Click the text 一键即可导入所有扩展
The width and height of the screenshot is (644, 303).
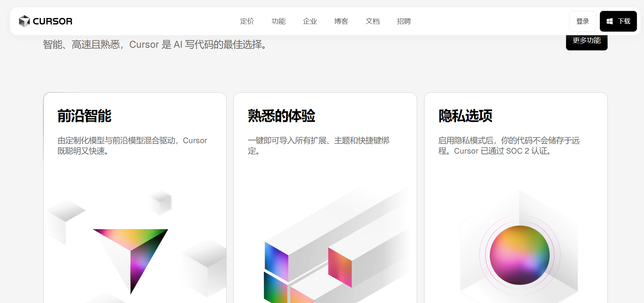[x=287, y=140]
